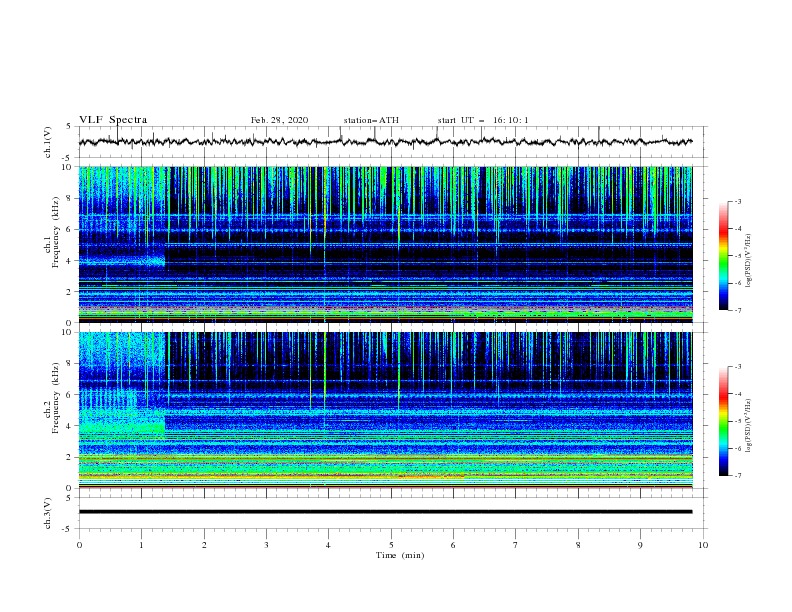Select the "start UT = 16:10:1" text
This screenshot has height=612, width=792.
(x=483, y=120)
